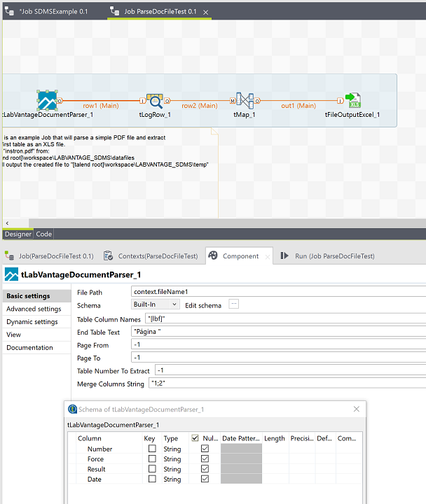
Task: Click the Run play icon
Action: coord(284,255)
